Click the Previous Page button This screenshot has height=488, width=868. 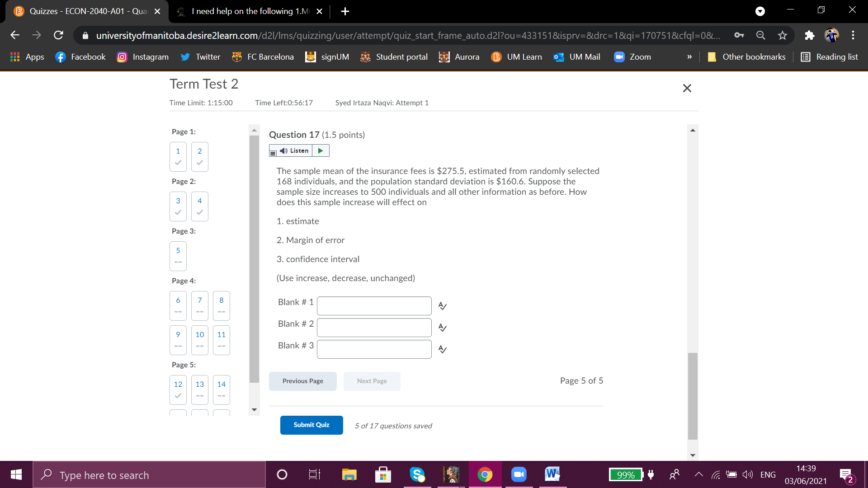pyautogui.click(x=302, y=381)
